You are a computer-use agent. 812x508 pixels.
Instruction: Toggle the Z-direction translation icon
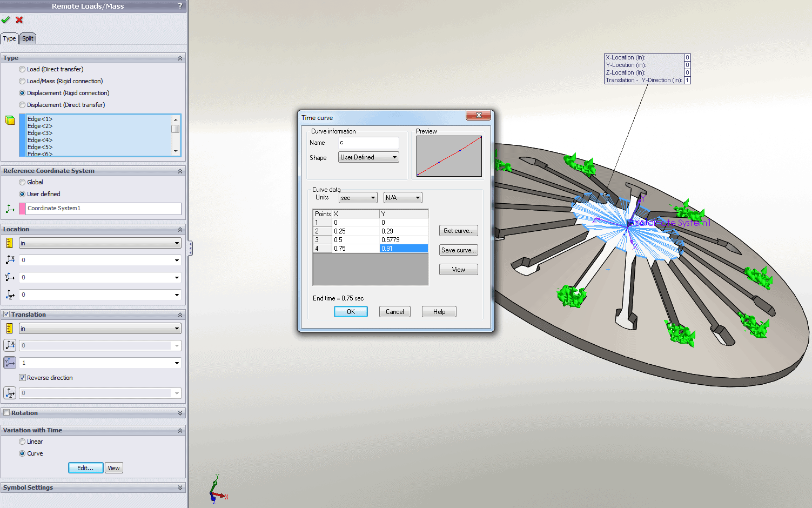(x=10, y=393)
